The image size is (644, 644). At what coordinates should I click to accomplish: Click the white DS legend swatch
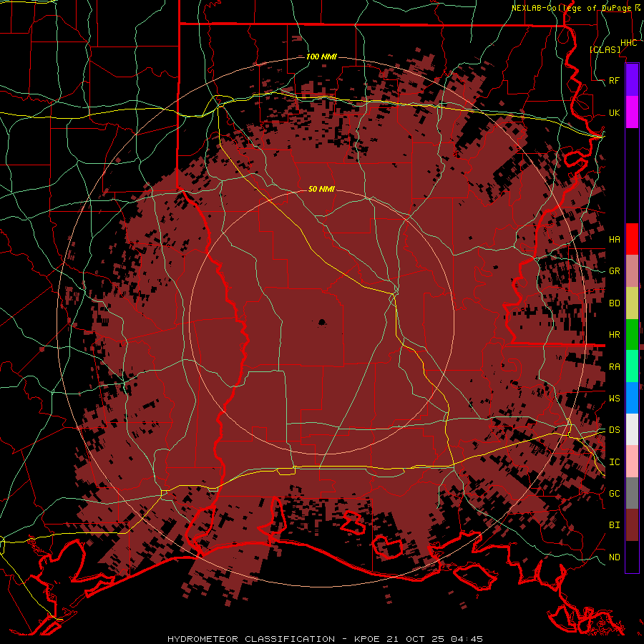pyautogui.click(x=632, y=429)
